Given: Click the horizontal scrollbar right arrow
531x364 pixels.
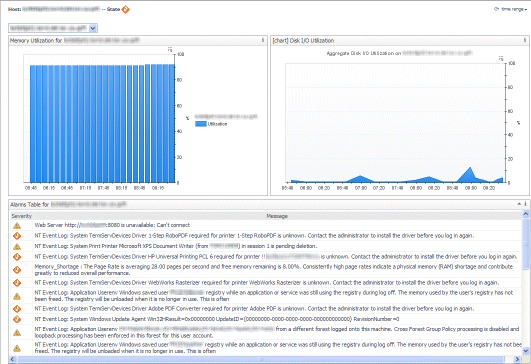Looking at the screenshot, I should 517,359.
